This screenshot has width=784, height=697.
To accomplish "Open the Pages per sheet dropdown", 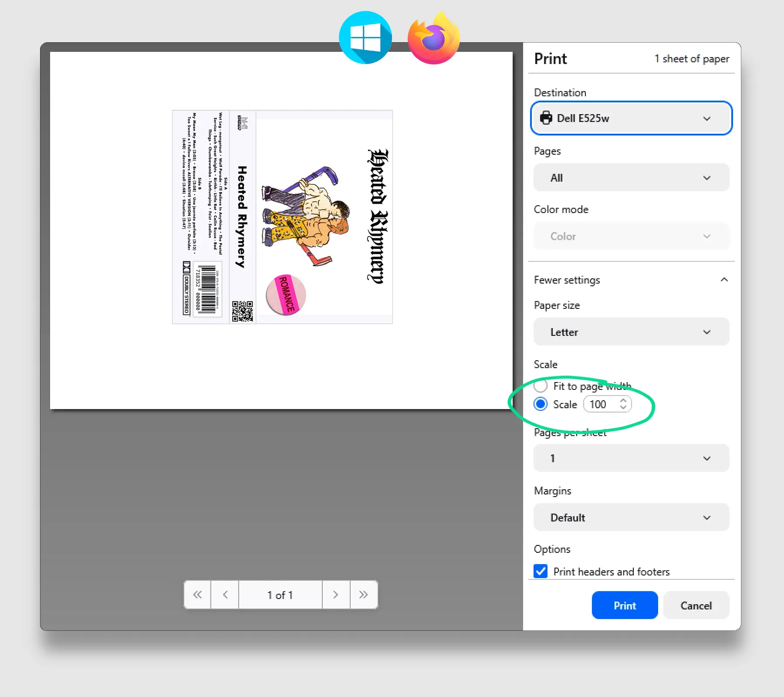I will 631,458.
